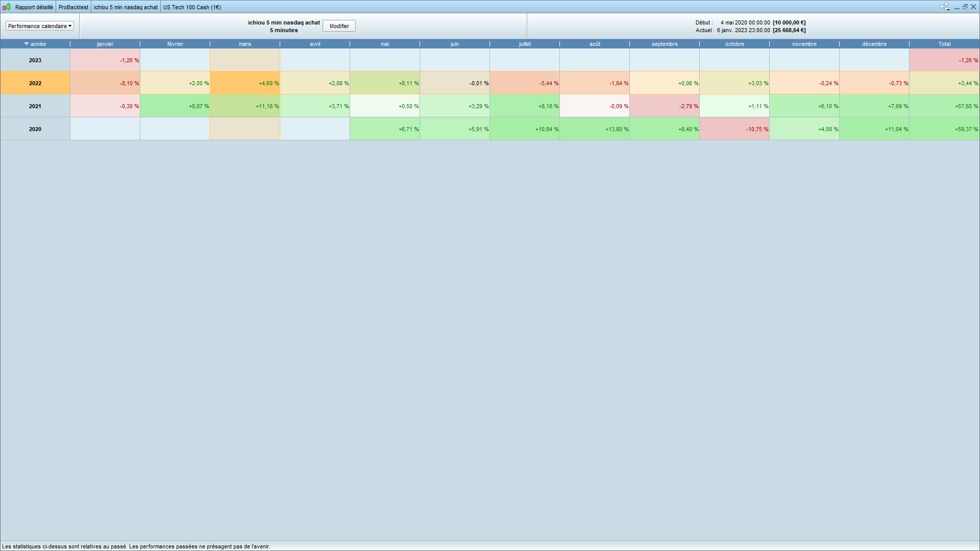Viewport: 980px width, 551px height.
Task: Select the 2021 year row header
Action: click(35, 106)
